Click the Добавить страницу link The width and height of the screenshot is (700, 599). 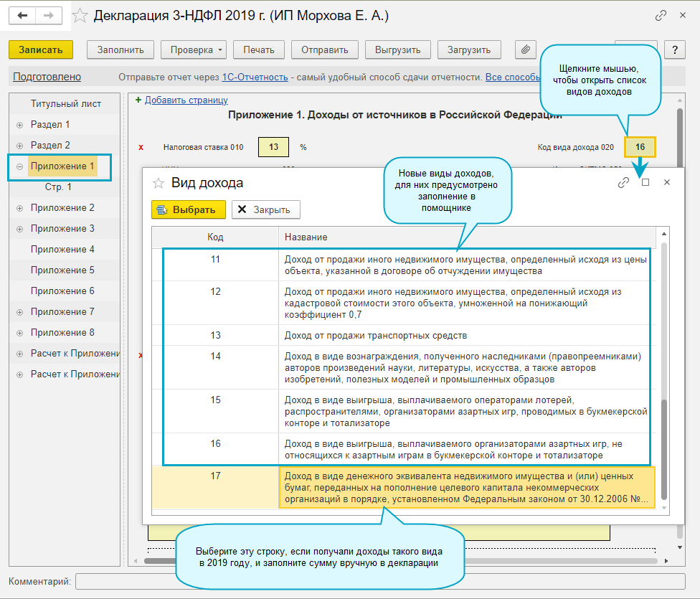click(186, 100)
